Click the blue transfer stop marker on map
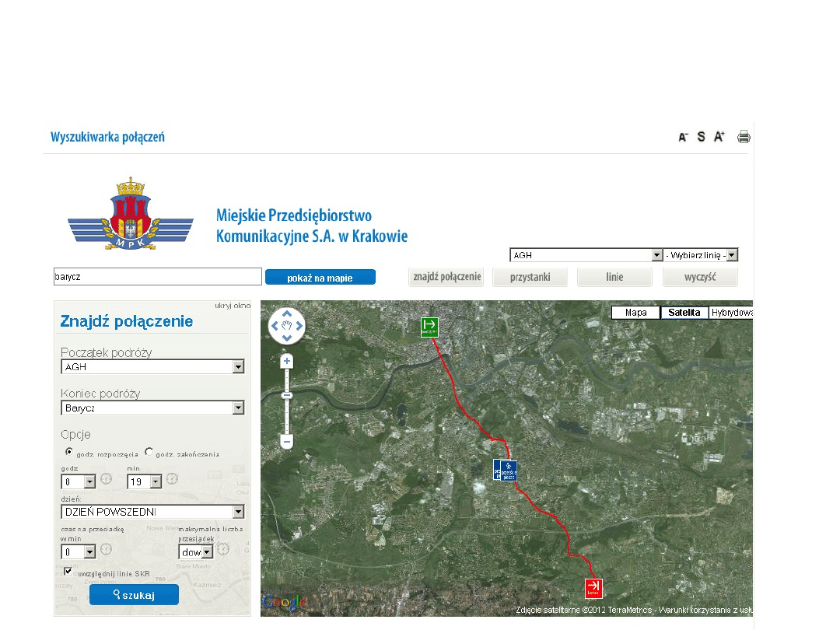The image size is (840, 630). [x=506, y=470]
